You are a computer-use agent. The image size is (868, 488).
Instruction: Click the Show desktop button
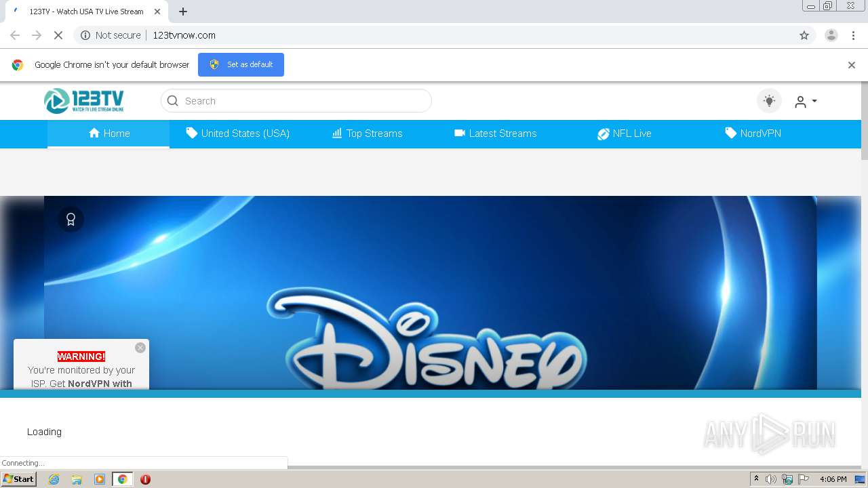[x=861, y=479]
